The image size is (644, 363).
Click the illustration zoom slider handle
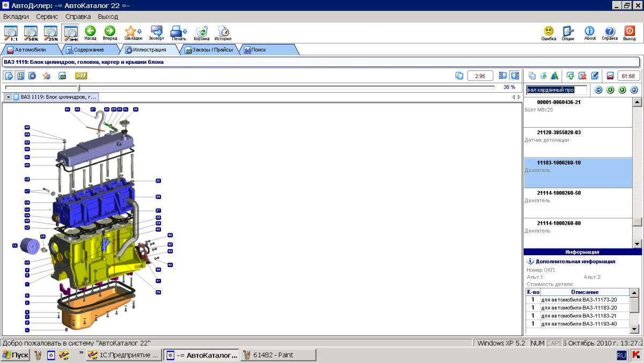(79, 87)
